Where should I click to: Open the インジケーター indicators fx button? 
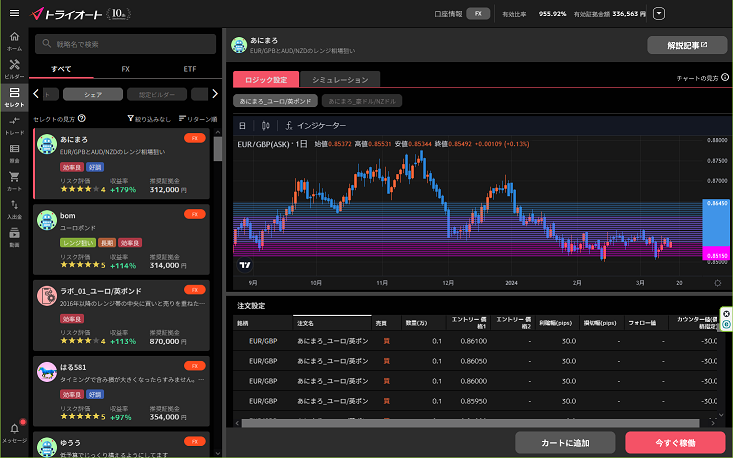click(x=316, y=125)
